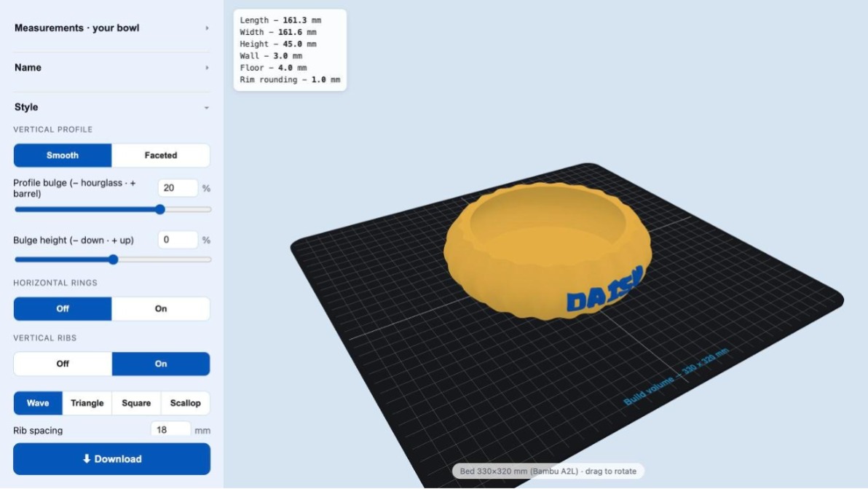Click the Bulge height slider handle
The image size is (868, 489).
[113, 259]
